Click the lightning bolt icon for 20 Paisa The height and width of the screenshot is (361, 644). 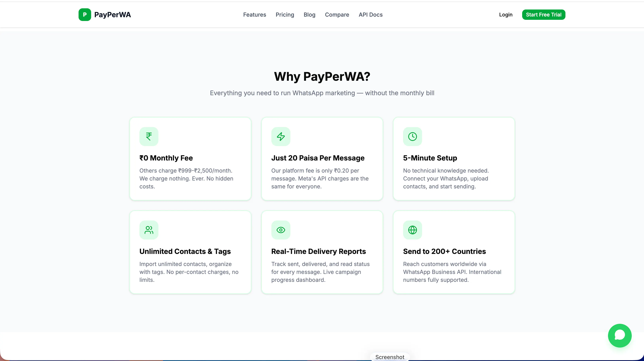click(x=281, y=137)
